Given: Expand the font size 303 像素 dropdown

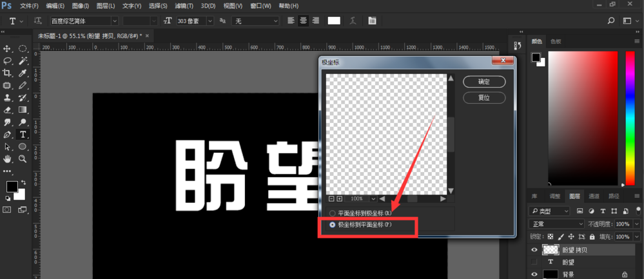Looking at the screenshot, I should (x=210, y=21).
